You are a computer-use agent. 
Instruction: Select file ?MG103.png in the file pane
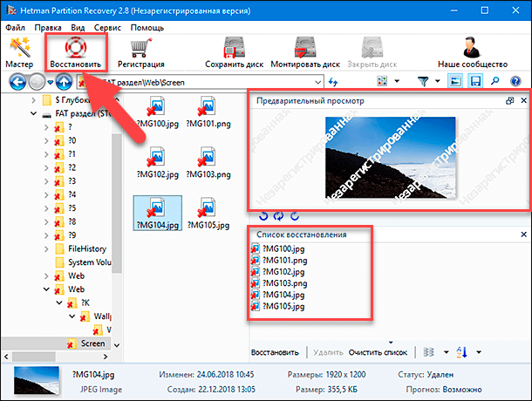pos(208,163)
